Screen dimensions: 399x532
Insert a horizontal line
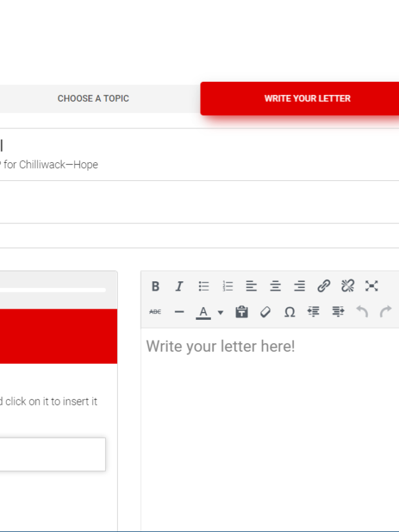point(179,311)
